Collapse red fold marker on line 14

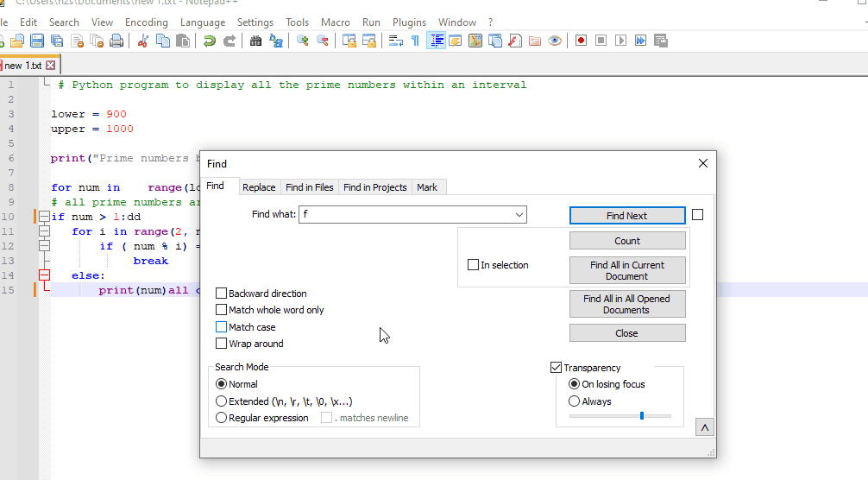click(x=44, y=275)
